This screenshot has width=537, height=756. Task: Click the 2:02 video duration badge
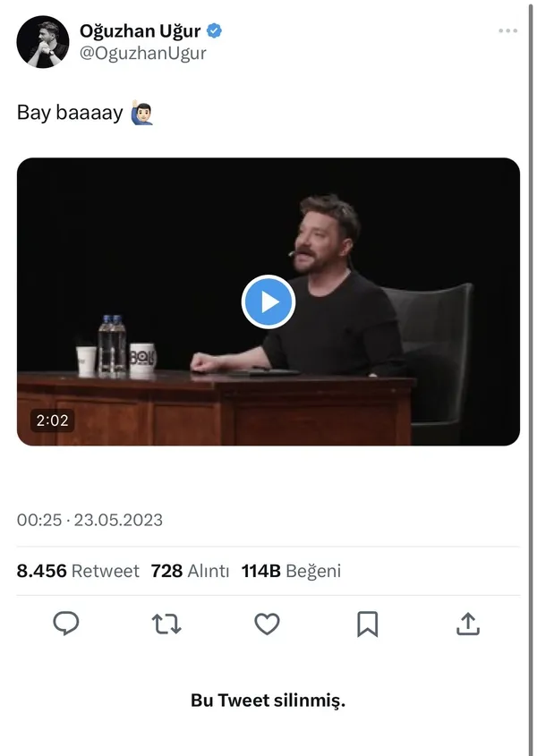[51, 420]
